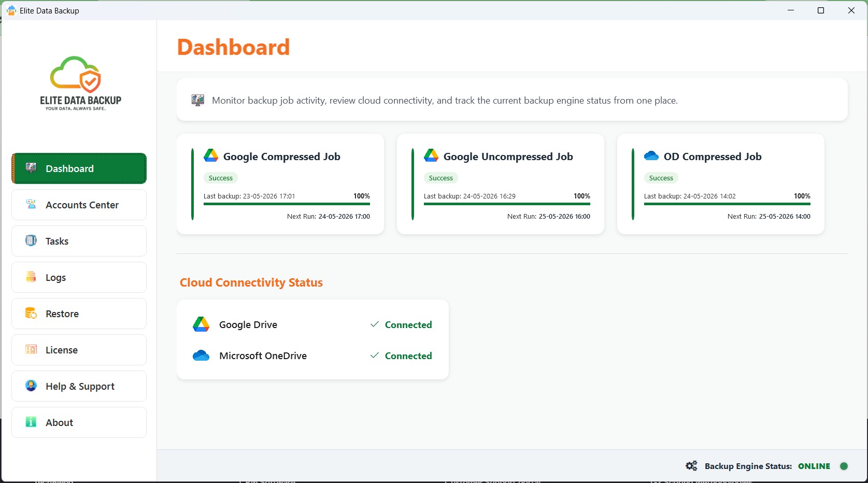
Task: Click the Connected status for Microsoft OneDrive
Action: point(408,356)
